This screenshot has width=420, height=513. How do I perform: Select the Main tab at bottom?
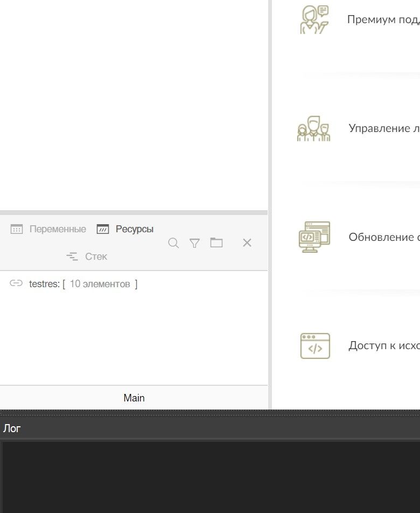(x=134, y=398)
